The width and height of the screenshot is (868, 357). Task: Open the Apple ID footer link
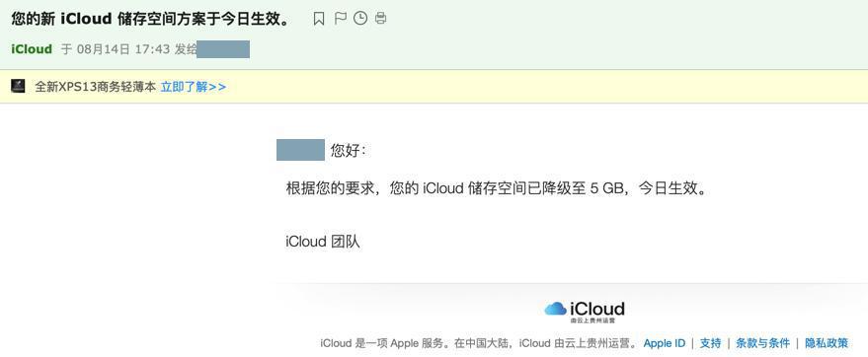tap(665, 343)
